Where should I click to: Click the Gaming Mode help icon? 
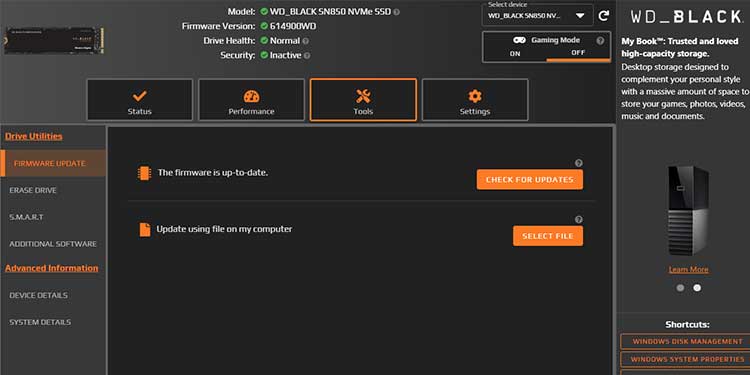click(x=600, y=41)
